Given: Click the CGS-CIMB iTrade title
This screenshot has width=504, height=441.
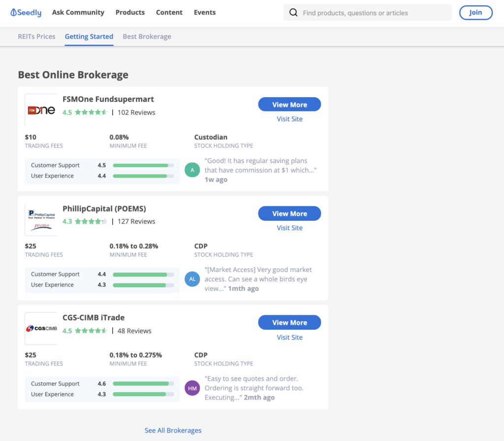Looking at the screenshot, I should pyautogui.click(x=94, y=318).
